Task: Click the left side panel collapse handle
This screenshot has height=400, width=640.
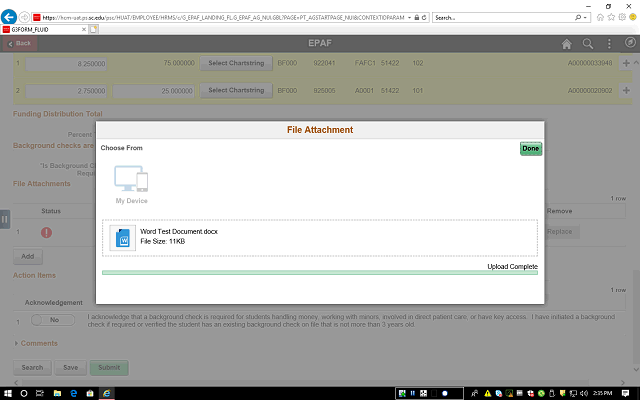Action: (4, 220)
